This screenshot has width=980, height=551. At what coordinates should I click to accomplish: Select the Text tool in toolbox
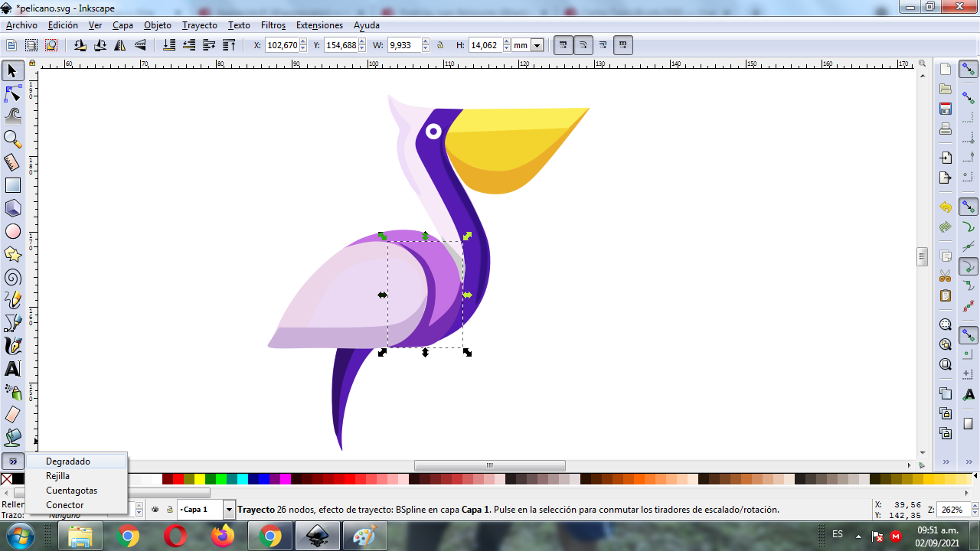(12, 369)
